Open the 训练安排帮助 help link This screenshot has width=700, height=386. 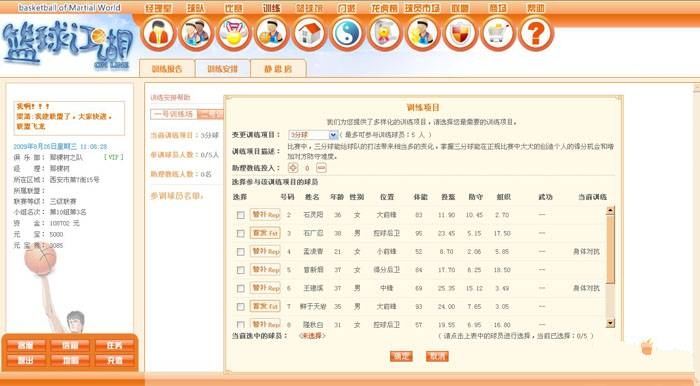170,97
